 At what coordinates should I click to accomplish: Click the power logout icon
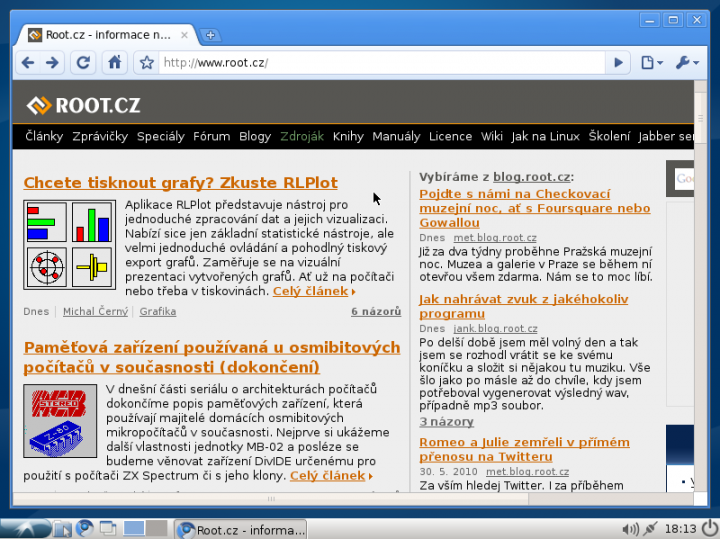tap(710, 529)
